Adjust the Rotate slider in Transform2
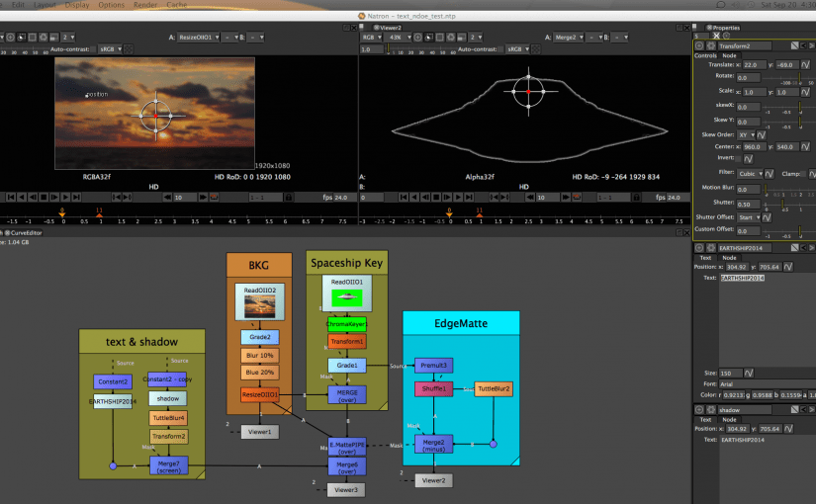 click(x=789, y=78)
